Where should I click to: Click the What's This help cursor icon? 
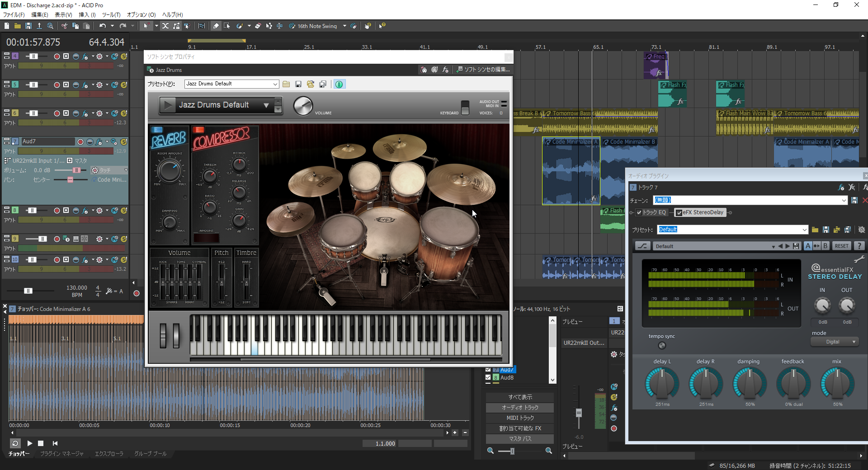click(382, 26)
